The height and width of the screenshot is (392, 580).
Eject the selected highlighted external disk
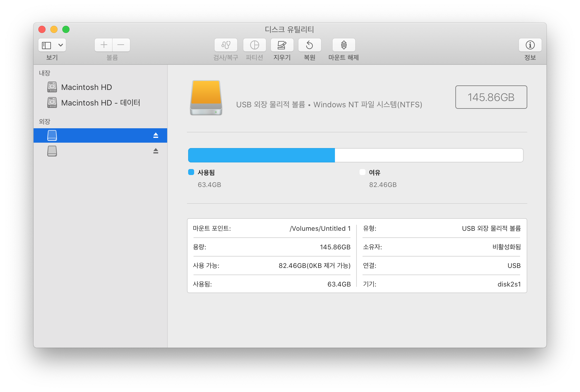click(x=155, y=135)
